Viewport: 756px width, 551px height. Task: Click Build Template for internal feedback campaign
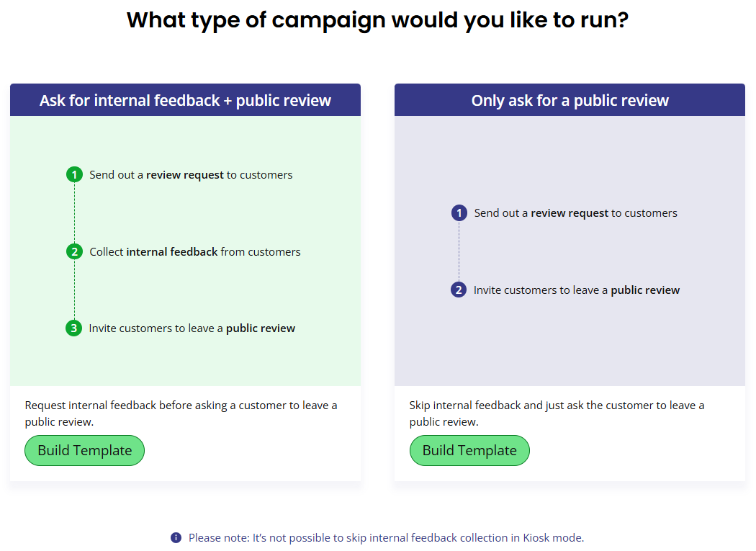84,450
